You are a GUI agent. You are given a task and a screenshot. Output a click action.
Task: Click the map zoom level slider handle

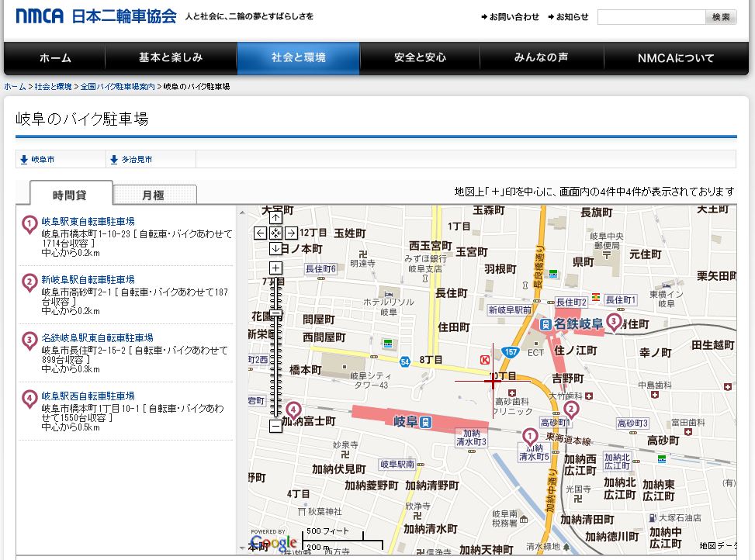[x=275, y=313]
